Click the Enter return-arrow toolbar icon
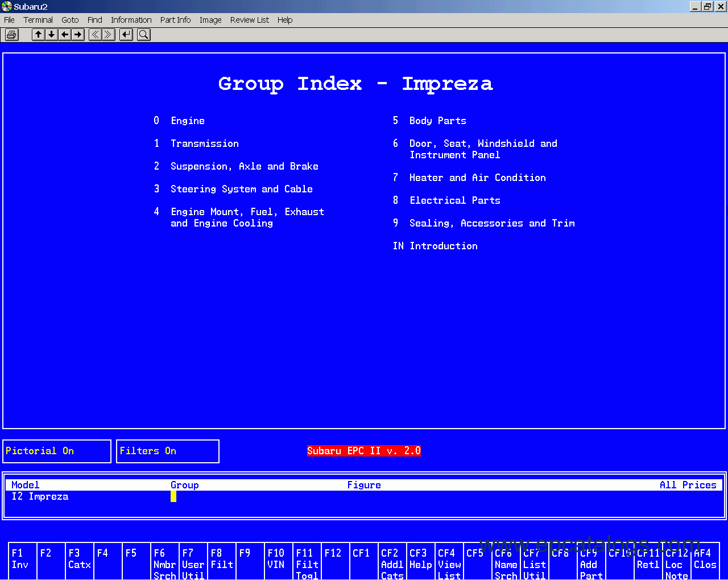 pos(126,35)
